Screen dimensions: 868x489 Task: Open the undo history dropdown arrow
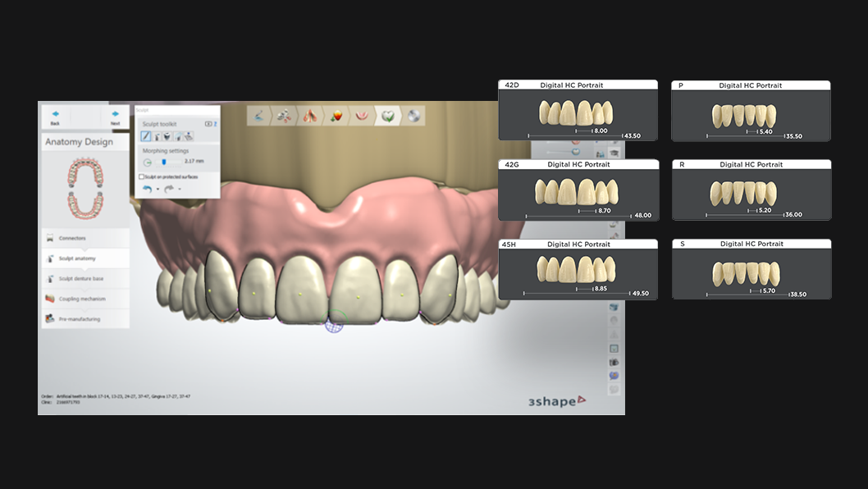point(157,190)
